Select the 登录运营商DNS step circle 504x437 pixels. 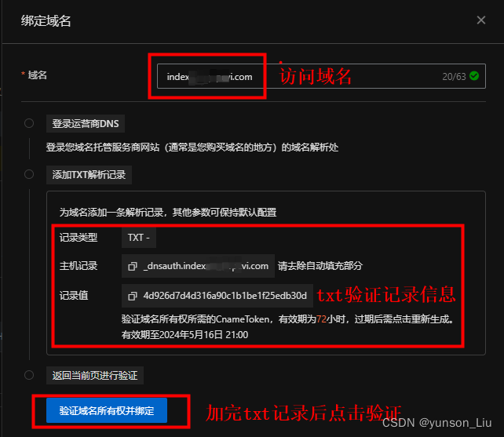point(29,123)
